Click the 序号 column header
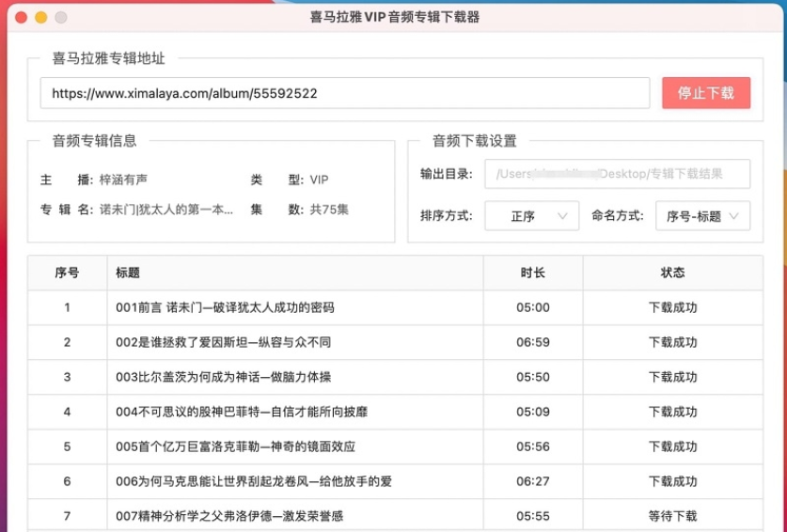Image resolution: width=787 pixels, height=532 pixels. tap(68, 273)
